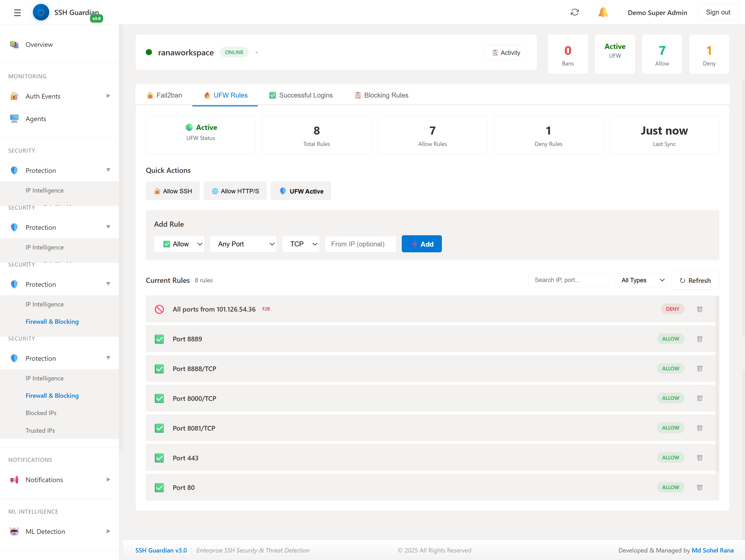The image size is (745, 560).
Task: Open the Allow action dropdown
Action: tap(179, 244)
